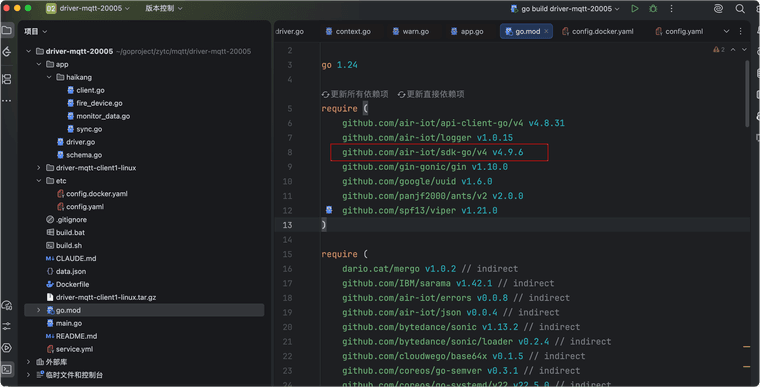This screenshot has width=760, height=387.
Task: Open the project selector driver-mqtt-20005
Action: [88, 8]
